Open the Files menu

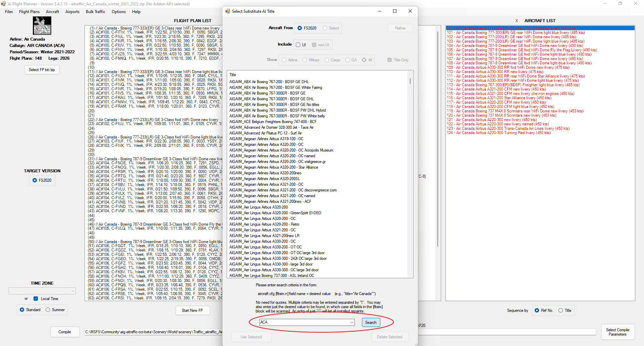pos(9,12)
